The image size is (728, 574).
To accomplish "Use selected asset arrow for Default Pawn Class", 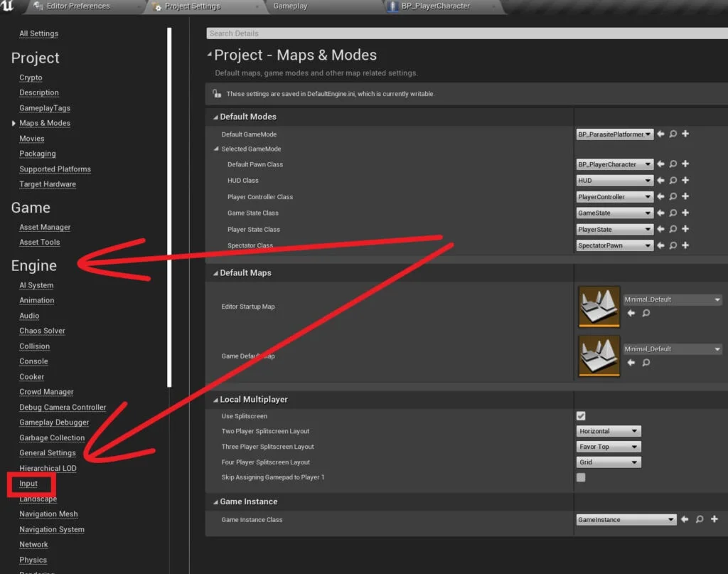I will click(x=660, y=164).
